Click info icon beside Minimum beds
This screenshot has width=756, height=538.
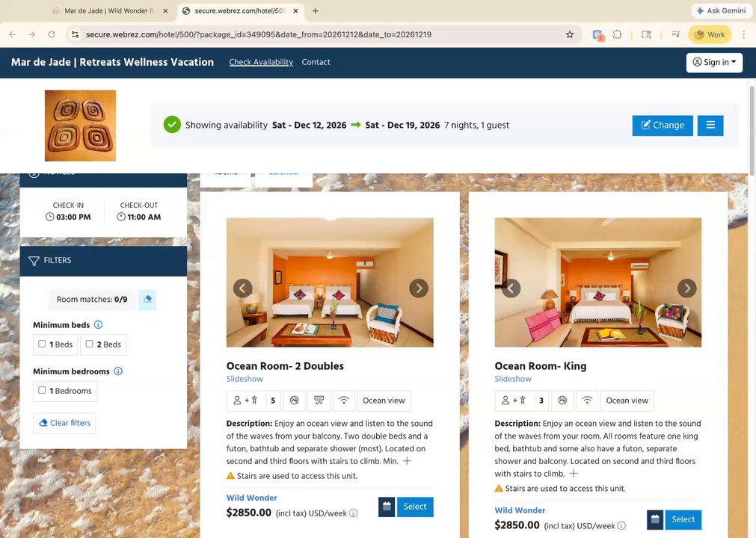(99, 324)
